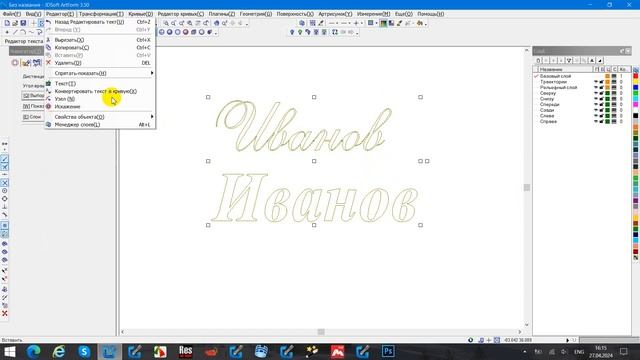Click the red X delete tool in left toolbar
The height and width of the screenshot is (360, 640).
(x=4, y=313)
